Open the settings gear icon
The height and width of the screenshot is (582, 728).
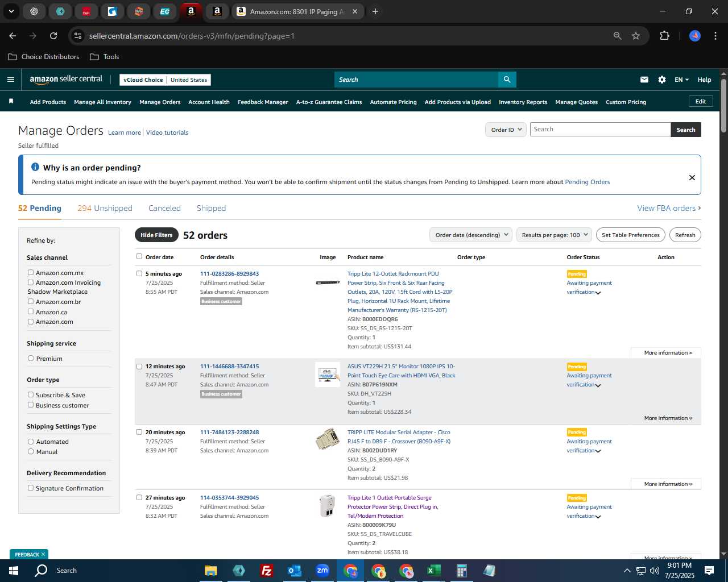click(662, 80)
